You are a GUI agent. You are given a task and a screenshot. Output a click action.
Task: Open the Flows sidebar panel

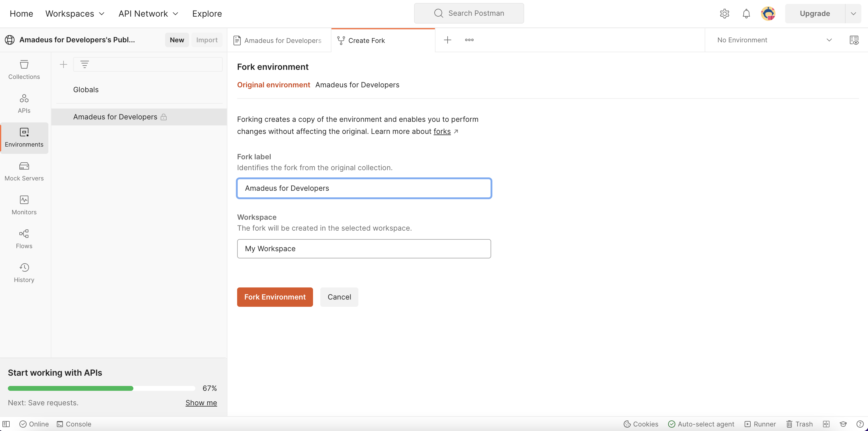coord(24,239)
